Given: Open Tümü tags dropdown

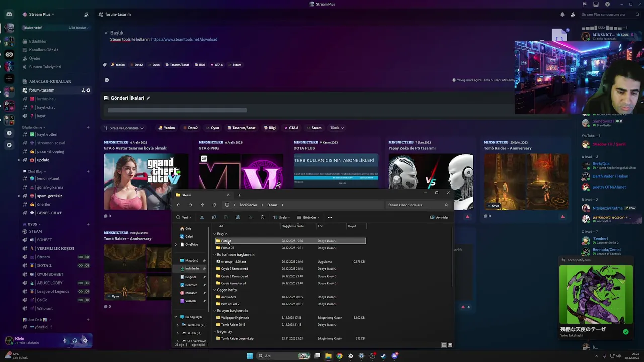Looking at the screenshot, I should (x=337, y=128).
